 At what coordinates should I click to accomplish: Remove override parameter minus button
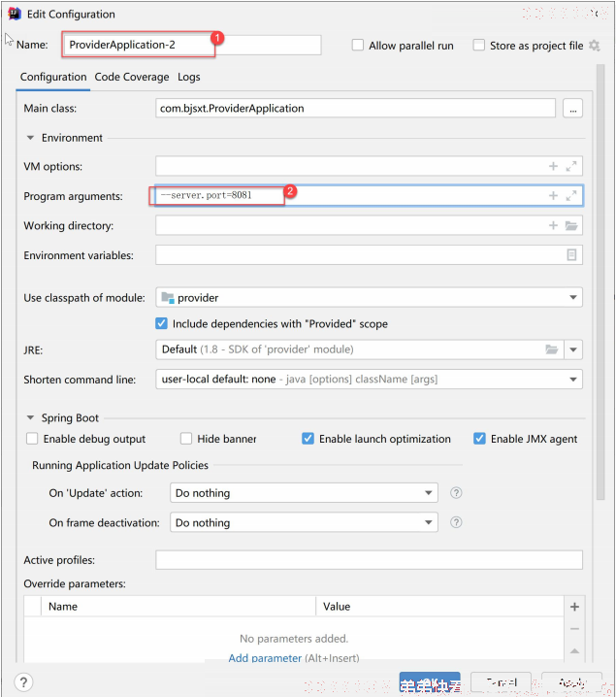pyautogui.click(x=574, y=629)
